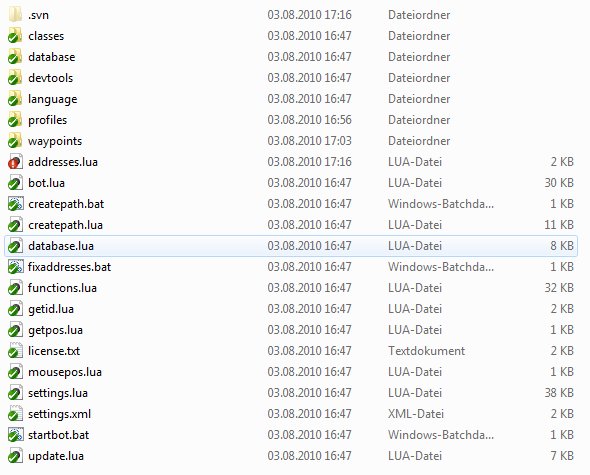Click the database.lua file icon

click(x=15, y=246)
